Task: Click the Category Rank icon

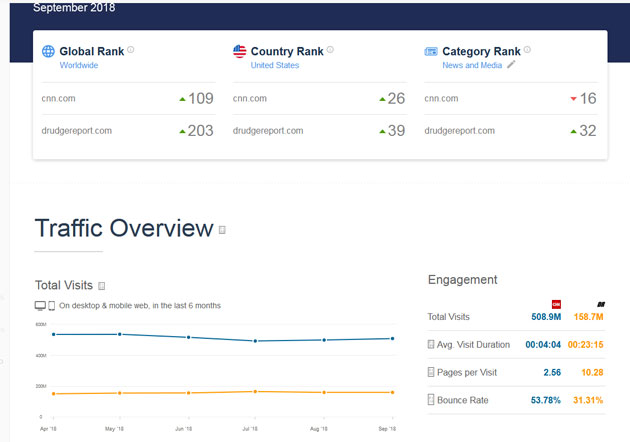Action: 431,51
